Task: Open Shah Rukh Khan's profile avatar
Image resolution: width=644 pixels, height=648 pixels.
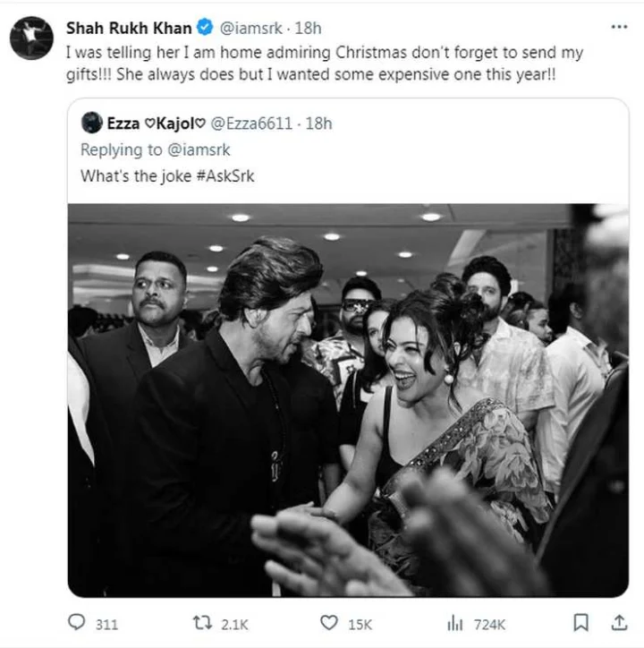Action: pos(31,38)
